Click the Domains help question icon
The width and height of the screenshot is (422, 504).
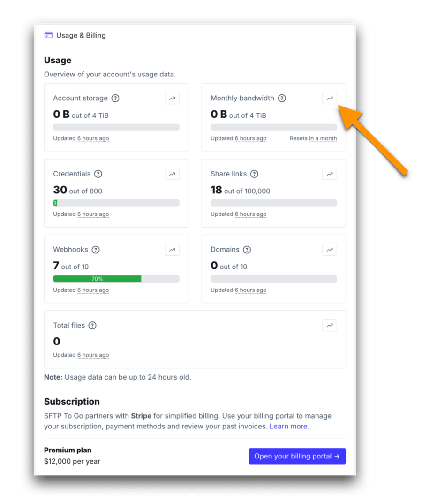pos(247,250)
